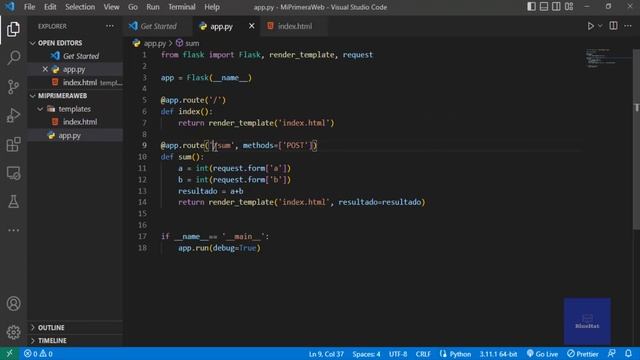Open the Run menu
This screenshot has width=640, height=360.
[x=153, y=7]
